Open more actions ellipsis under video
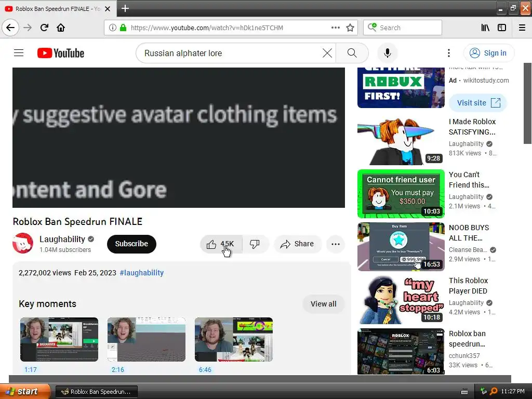532x399 pixels. 335,244
